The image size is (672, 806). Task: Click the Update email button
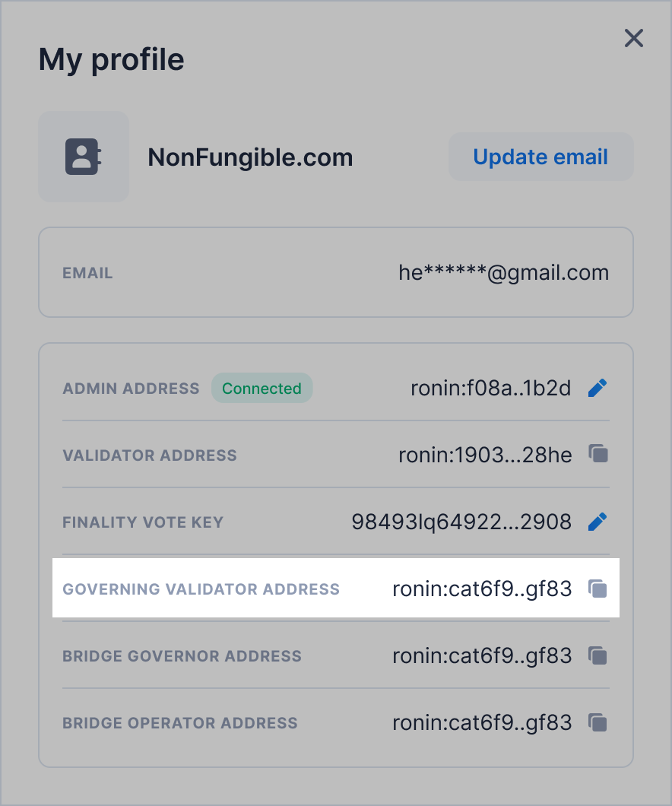coord(540,157)
